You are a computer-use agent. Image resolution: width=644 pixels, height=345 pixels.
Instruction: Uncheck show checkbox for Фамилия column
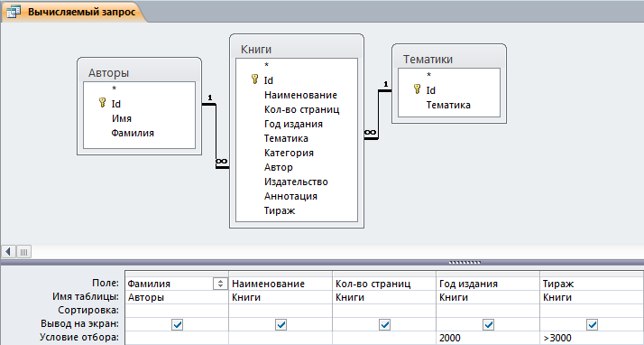[178, 324]
